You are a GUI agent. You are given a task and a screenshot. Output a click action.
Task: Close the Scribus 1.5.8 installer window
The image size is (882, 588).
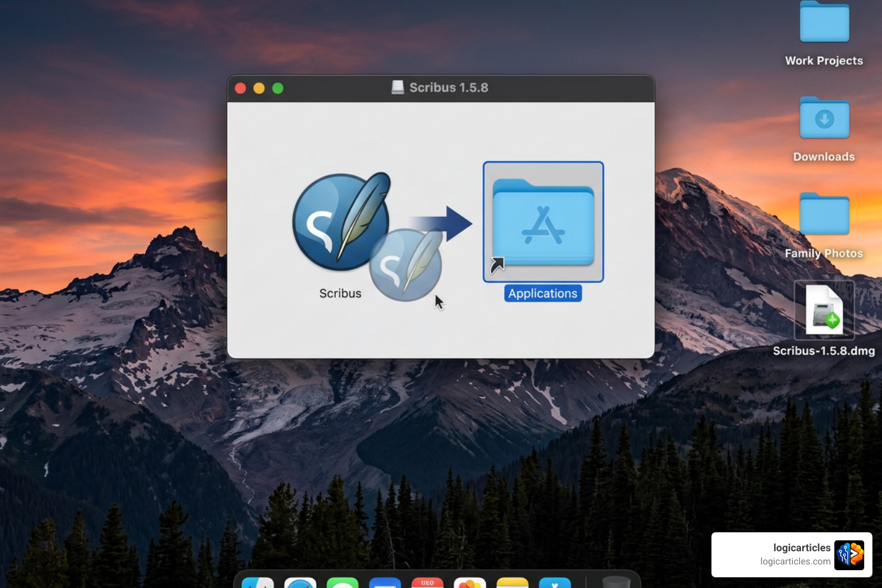pyautogui.click(x=241, y=88)
